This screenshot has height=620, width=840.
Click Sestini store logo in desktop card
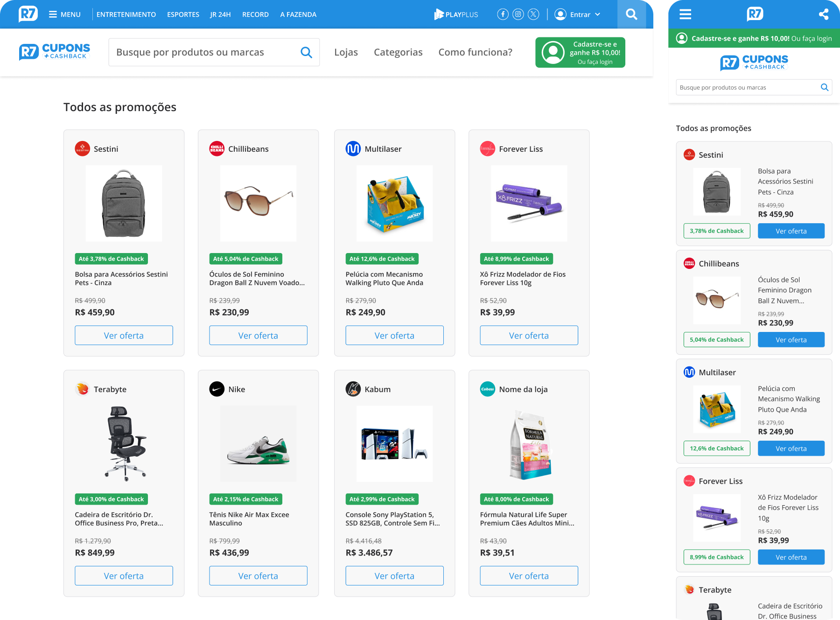pyautogui.click(x=83, y=149)
